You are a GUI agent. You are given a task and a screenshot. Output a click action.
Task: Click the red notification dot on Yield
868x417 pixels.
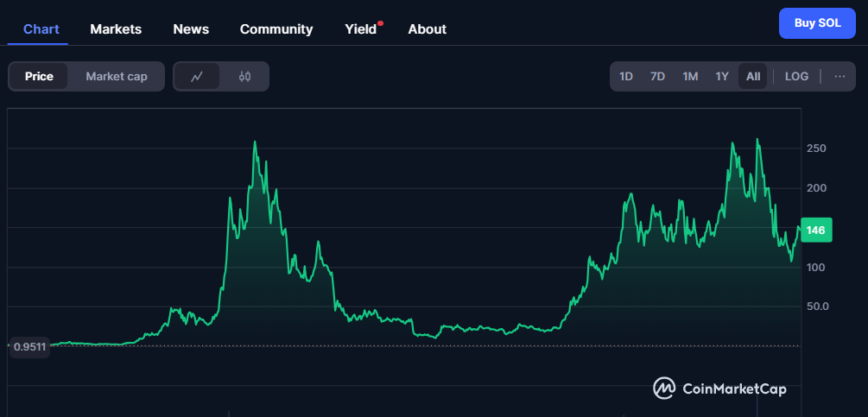(x=380, y=24)
